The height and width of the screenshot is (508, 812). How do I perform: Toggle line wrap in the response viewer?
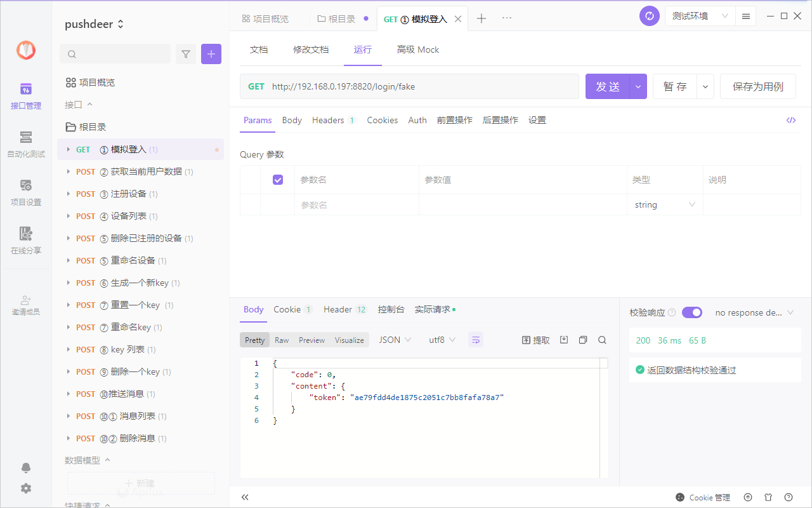point(476,340)
